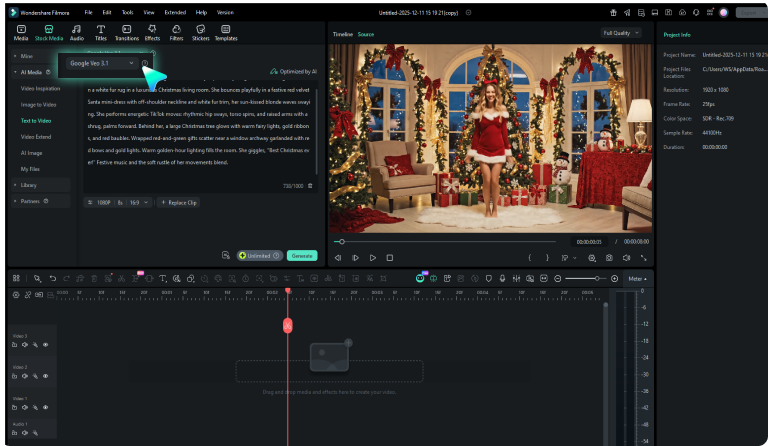Click info icon beside Google Veo 3.1

[145, 63]
